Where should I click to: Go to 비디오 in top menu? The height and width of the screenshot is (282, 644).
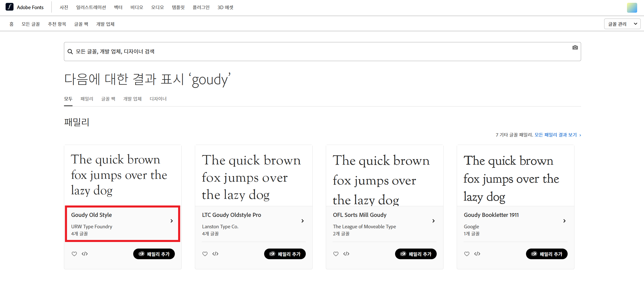(x=137, y=7)
